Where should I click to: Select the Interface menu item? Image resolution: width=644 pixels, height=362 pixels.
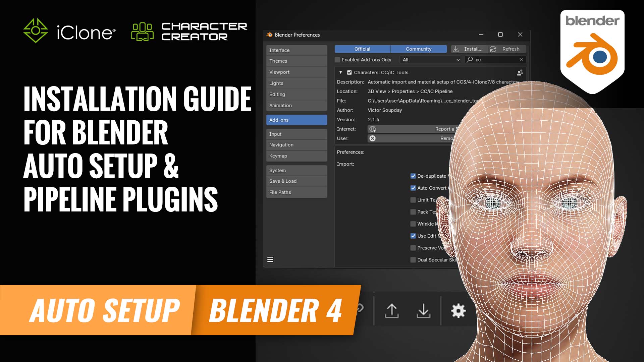point(297,50)
